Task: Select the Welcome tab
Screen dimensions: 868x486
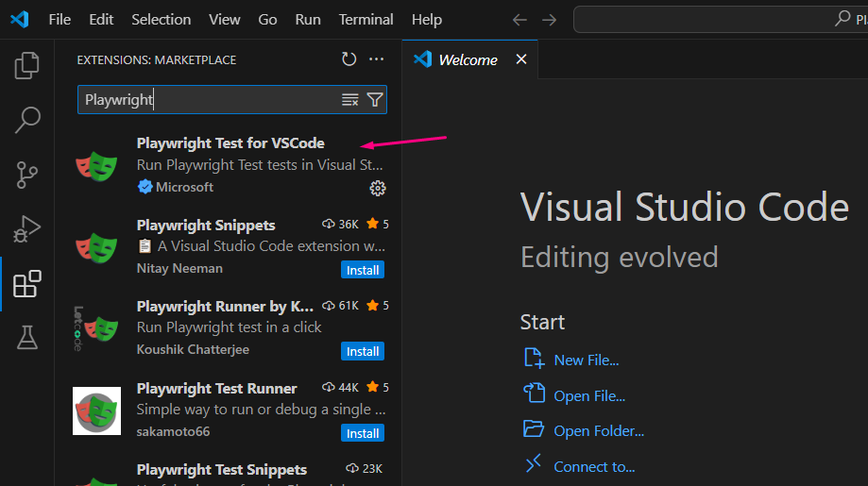Action: pyautogui.click(x=468, y=59)
